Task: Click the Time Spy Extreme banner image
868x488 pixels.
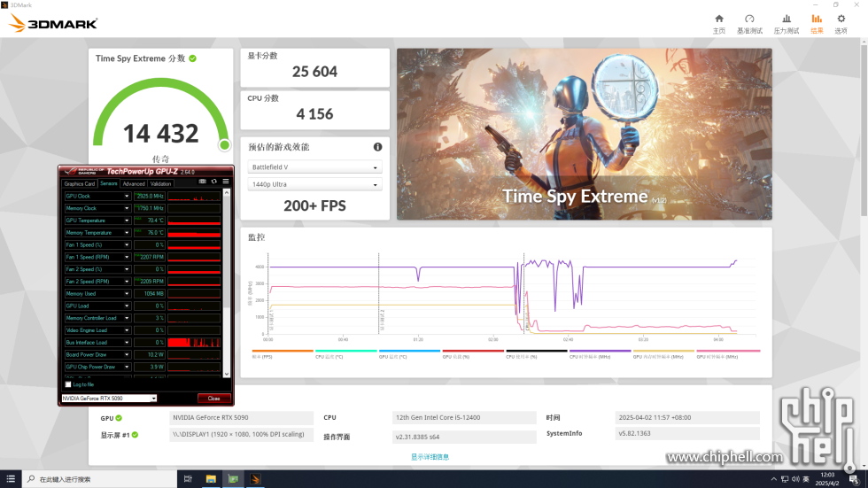Action: click(584, 134)
